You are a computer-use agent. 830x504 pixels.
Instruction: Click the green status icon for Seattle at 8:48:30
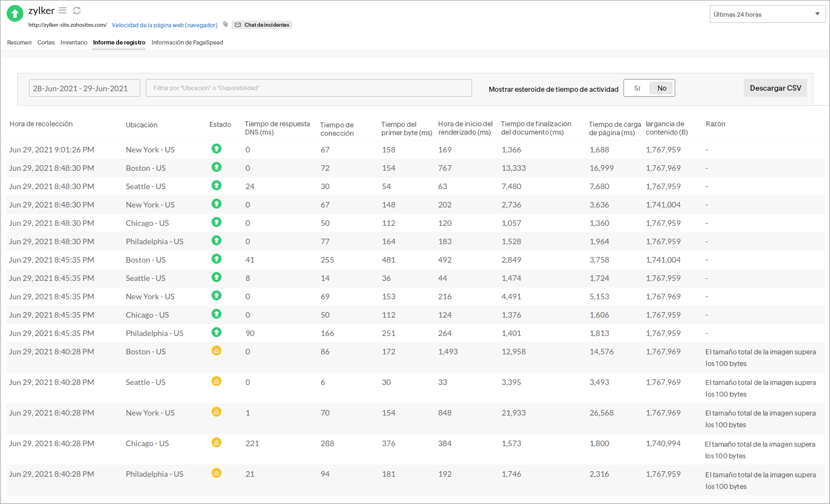(217, 185)
